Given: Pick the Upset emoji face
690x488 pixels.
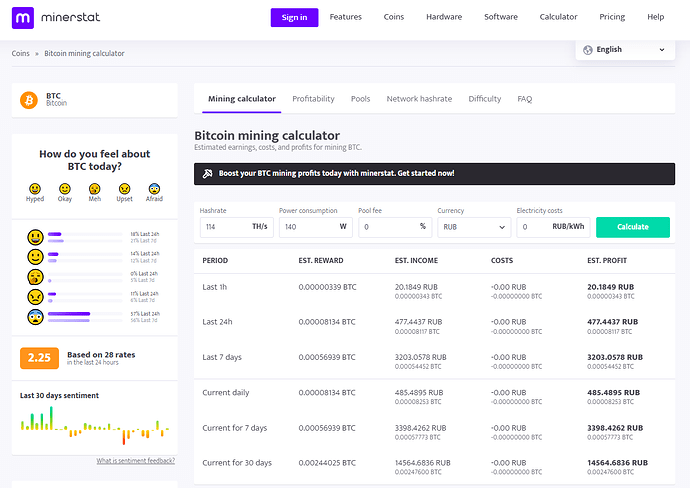Looking at the screenshot, I should [125, 188].
